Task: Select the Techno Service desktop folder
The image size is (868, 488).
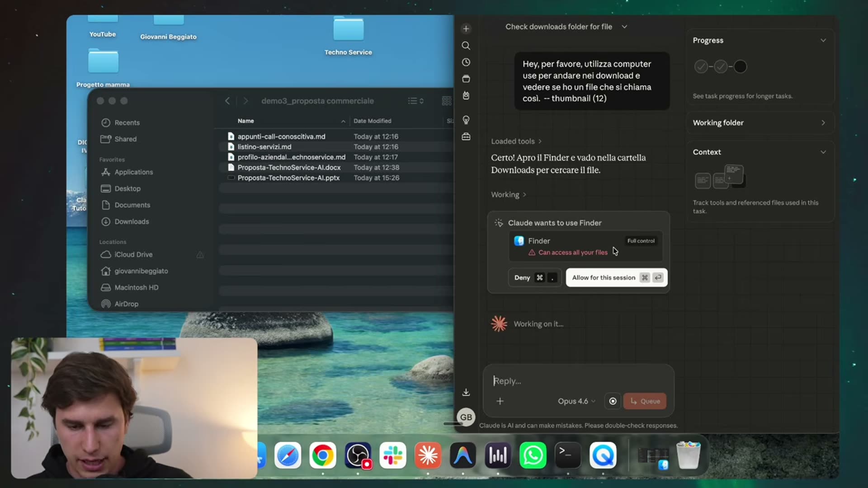Action: coord(348,36)
